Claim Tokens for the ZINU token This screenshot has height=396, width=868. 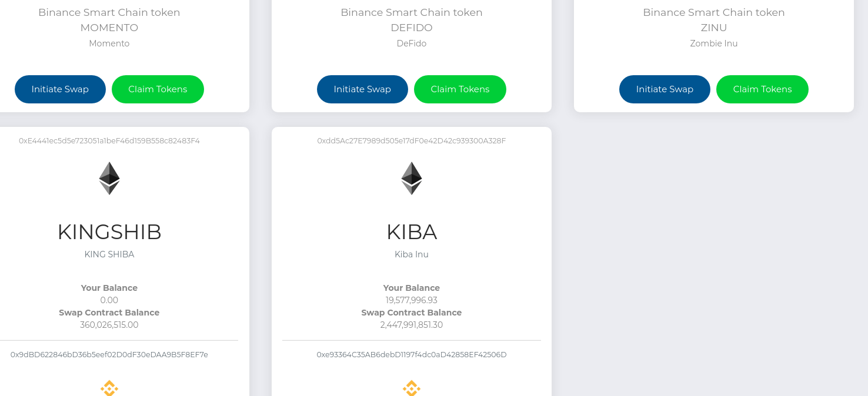(762, 89)
